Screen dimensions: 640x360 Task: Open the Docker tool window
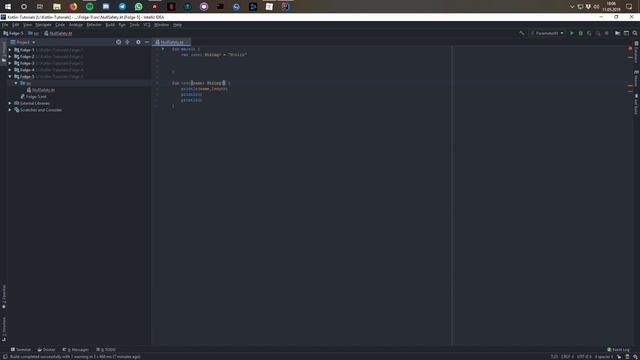pos(46,350)
